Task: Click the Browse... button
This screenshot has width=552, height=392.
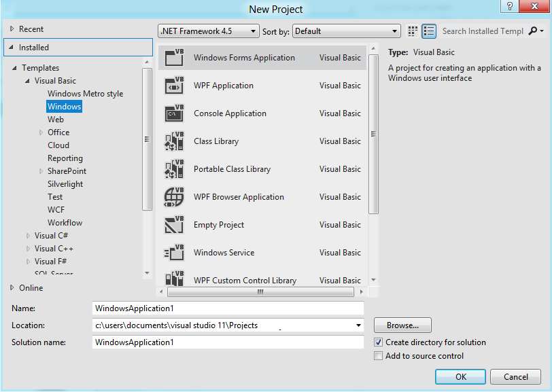Action: coord(402,325)
